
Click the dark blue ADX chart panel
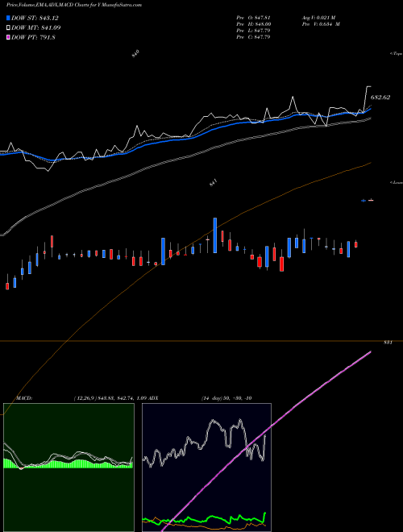(206, 468)
